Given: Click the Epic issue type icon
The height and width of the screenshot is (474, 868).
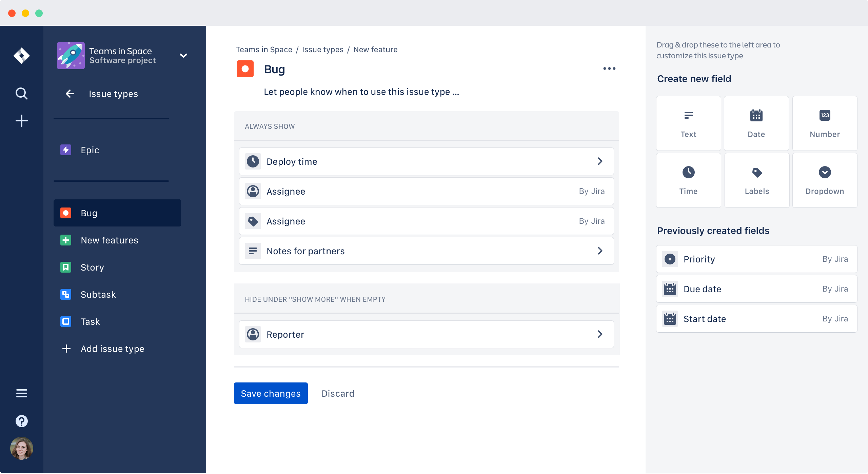Looking at the screenshot, I should tap(66, 150).
